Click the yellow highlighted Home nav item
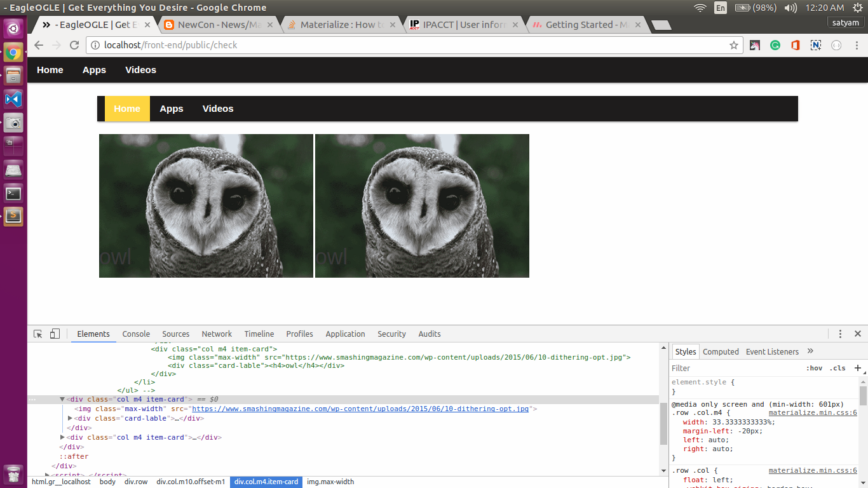Image resolution: width=868 pixels, height=488 pixels. coord(127,109)
